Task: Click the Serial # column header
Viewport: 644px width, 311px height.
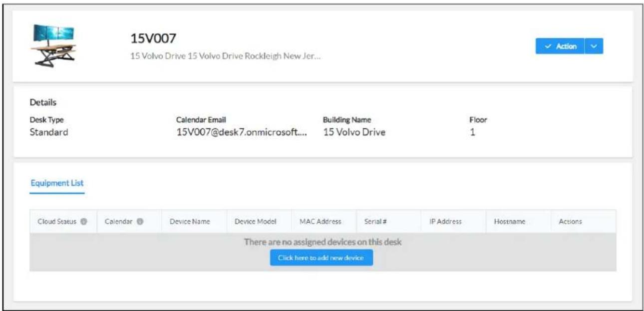Action: tap(389, 222)
